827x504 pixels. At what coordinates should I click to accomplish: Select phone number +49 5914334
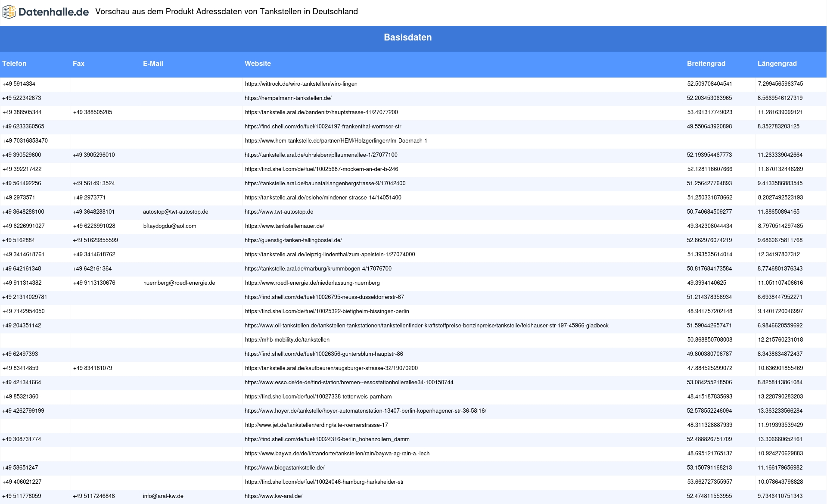coord(19,84)
